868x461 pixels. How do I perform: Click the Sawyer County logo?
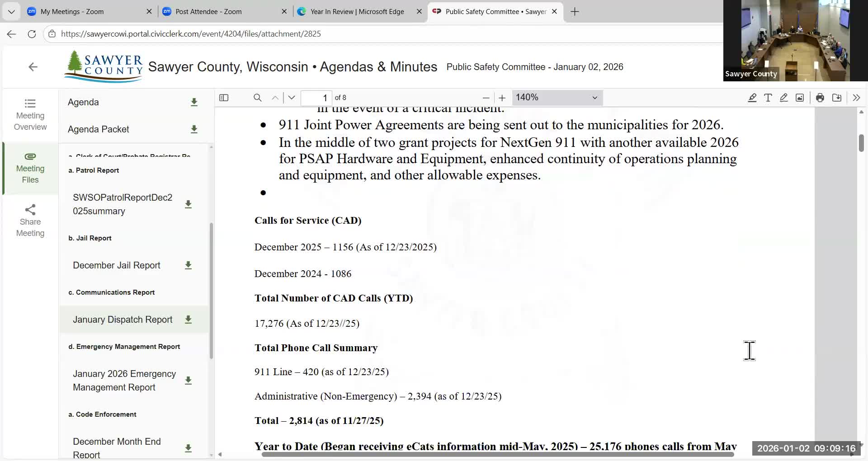tap(104, 66)
